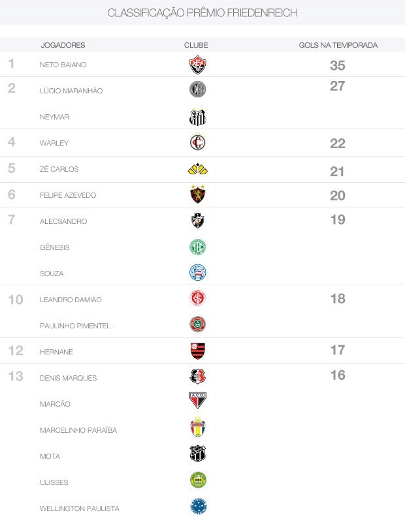Click the Clube column header

click(x=196, y=45)
